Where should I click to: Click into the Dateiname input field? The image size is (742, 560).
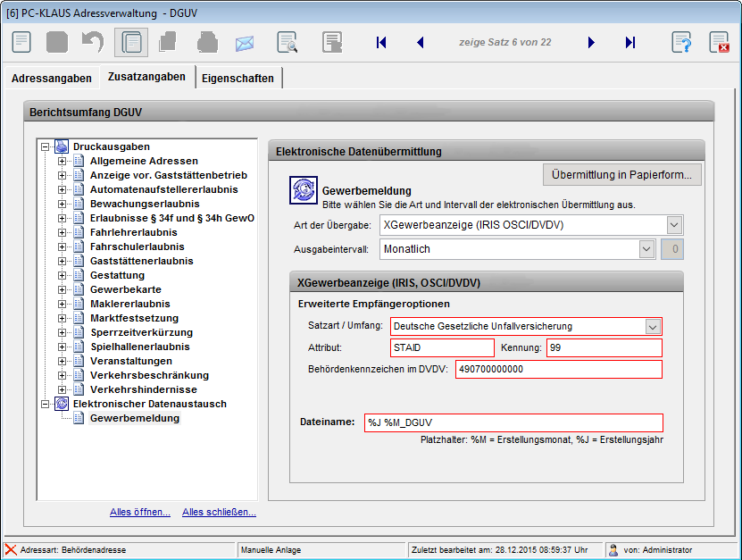coord(513,423)
